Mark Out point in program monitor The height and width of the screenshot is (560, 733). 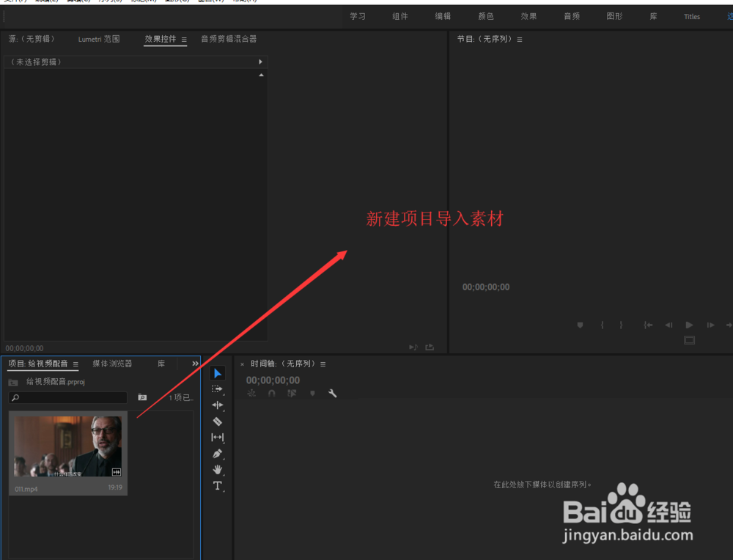coord(621,325)
